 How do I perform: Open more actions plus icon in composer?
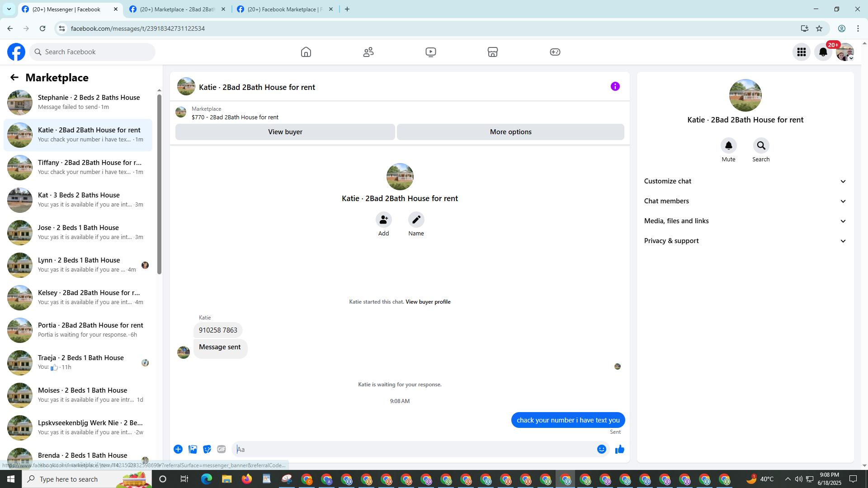pos(178,449)
